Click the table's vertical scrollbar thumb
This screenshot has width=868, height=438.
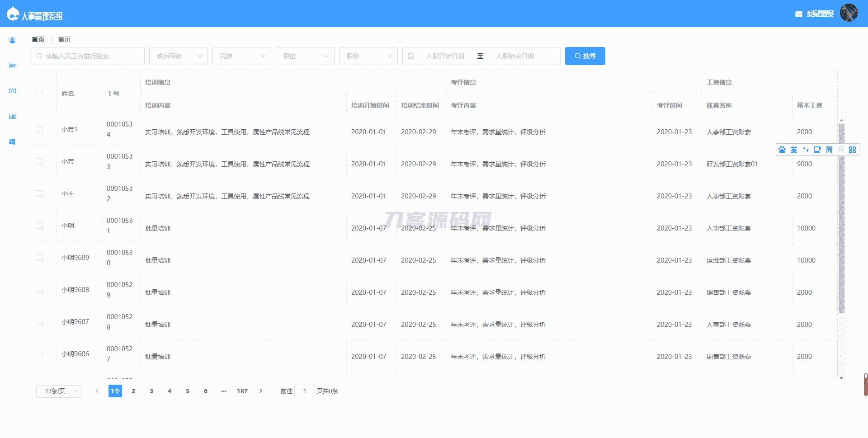[x=841, y=217]
